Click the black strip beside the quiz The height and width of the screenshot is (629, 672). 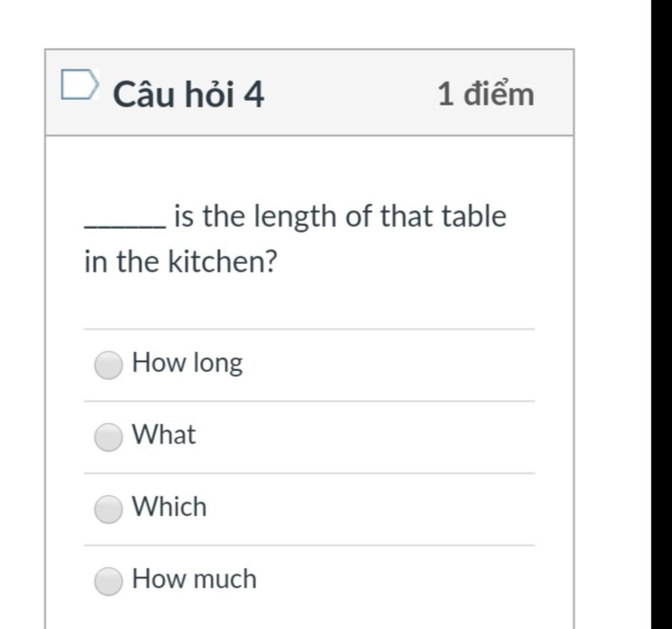click(661, 314)
